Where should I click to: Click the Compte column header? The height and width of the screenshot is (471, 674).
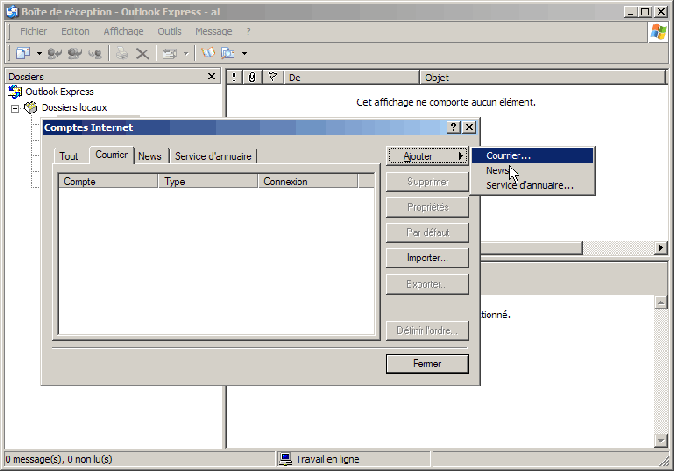[108, 181]
